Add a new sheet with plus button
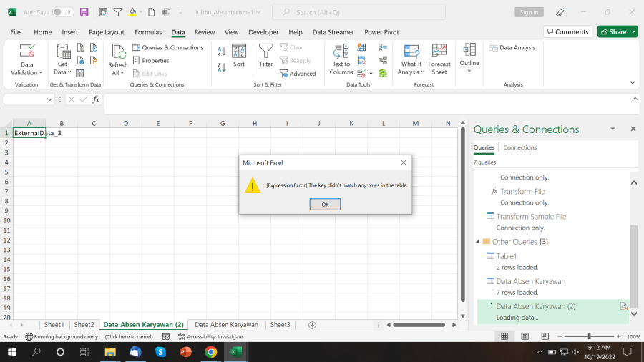The image size is (644, 362). tap(312, 325)
